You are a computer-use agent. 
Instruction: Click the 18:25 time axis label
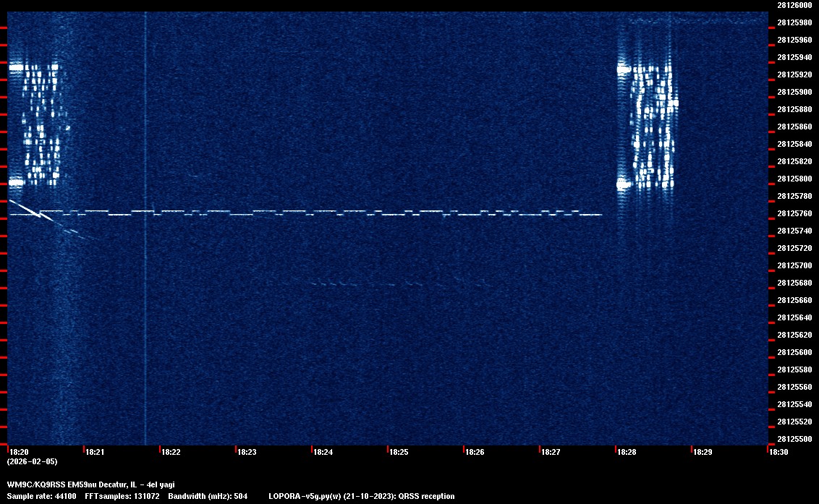[399, 453]
